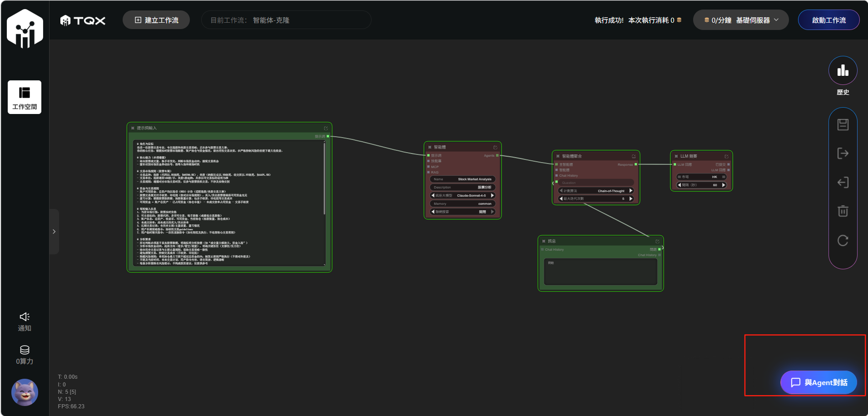Open edit icon on 智能體 node header
Viewport: 868px width, 416px height.
pyautogui.click(x=495, y=147)
